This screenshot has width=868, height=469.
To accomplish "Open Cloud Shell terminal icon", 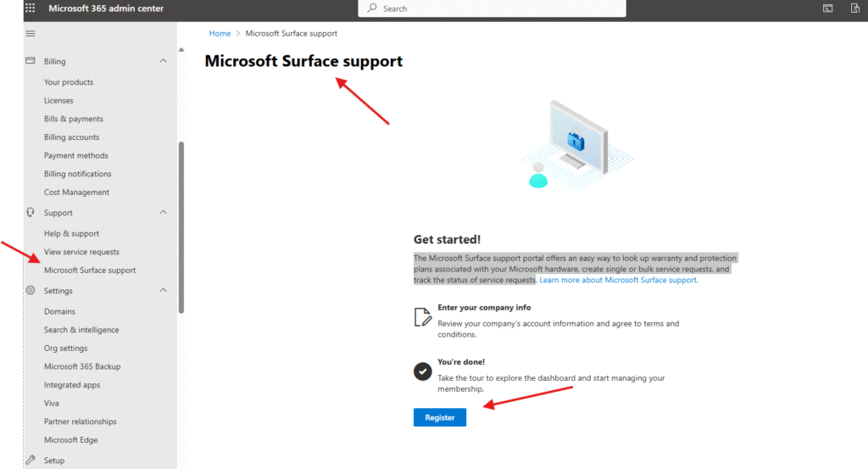I will 828,8.
